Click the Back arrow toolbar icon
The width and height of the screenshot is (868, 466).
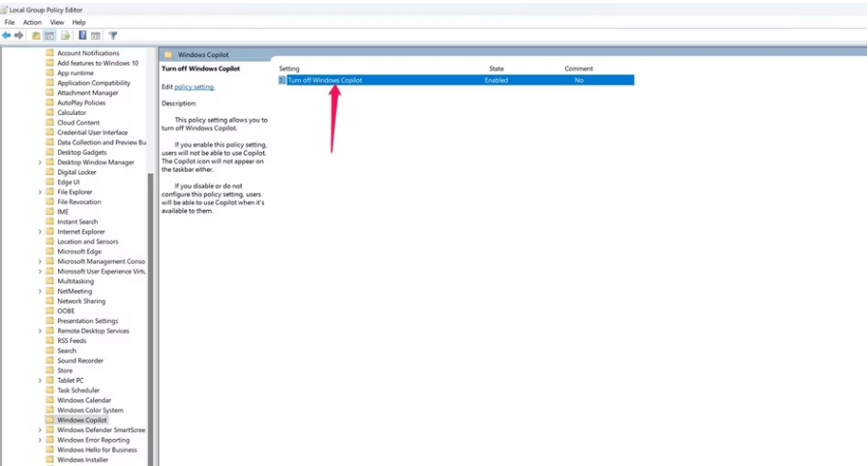coord(7,36)
